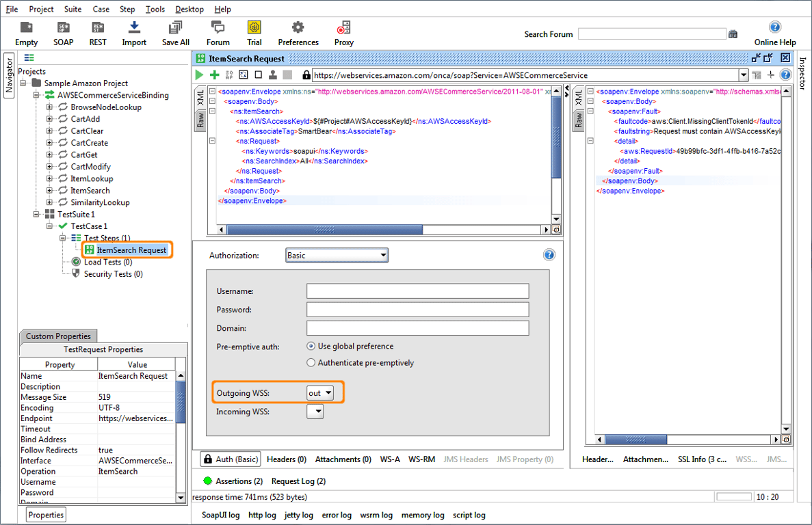The image size is (812, 525).
Task: Run request with green play arrow
Action: [x=199, y=75]
